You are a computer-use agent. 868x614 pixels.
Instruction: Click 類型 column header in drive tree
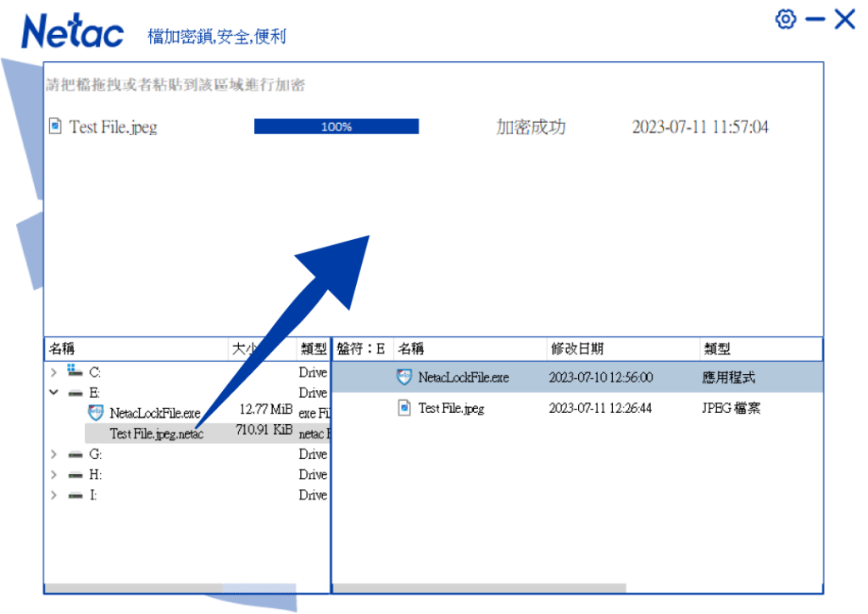coord(314,349)
